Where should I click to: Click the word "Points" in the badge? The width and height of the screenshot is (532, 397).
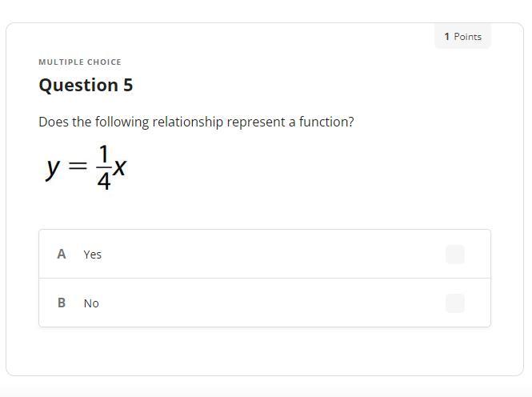point(468,37)
